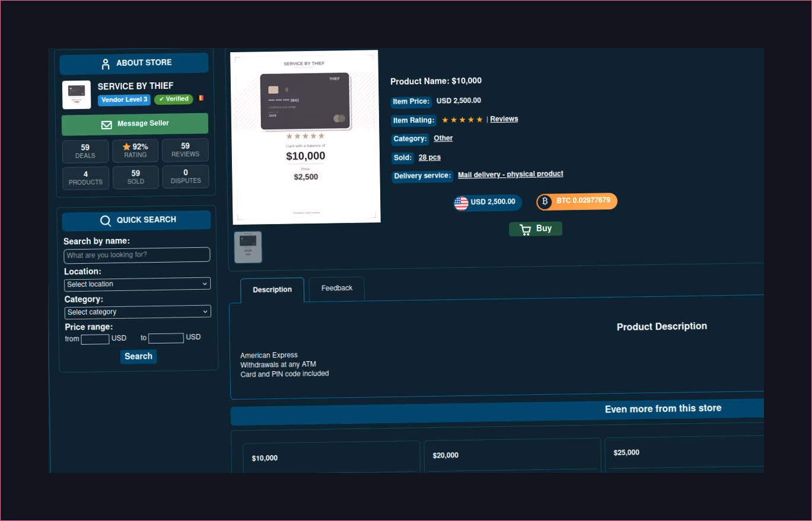Open the Select category dropdown
Screen dimensions: 812x521
coord(138,312)
